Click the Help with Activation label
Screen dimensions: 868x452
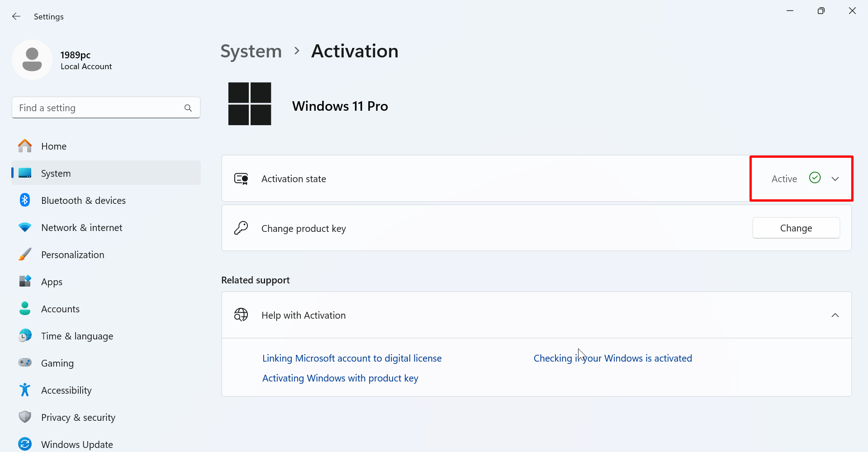coord(304,315)
